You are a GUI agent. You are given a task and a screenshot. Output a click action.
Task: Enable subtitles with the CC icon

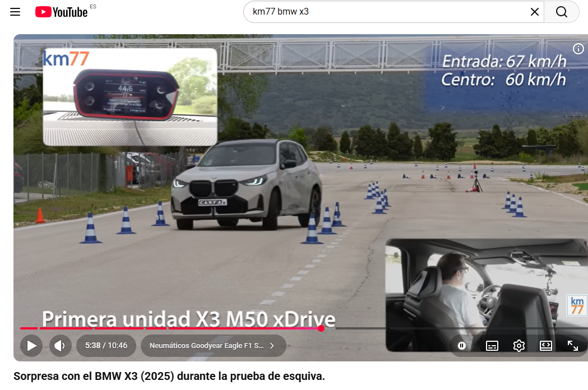pos(492,346)
